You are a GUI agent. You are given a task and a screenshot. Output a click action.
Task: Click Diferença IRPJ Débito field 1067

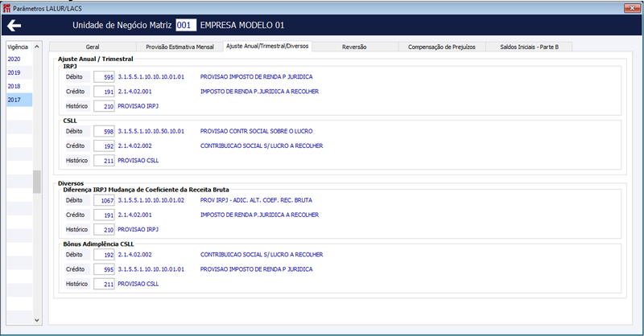pyautogui.click(x=104, y=200)
